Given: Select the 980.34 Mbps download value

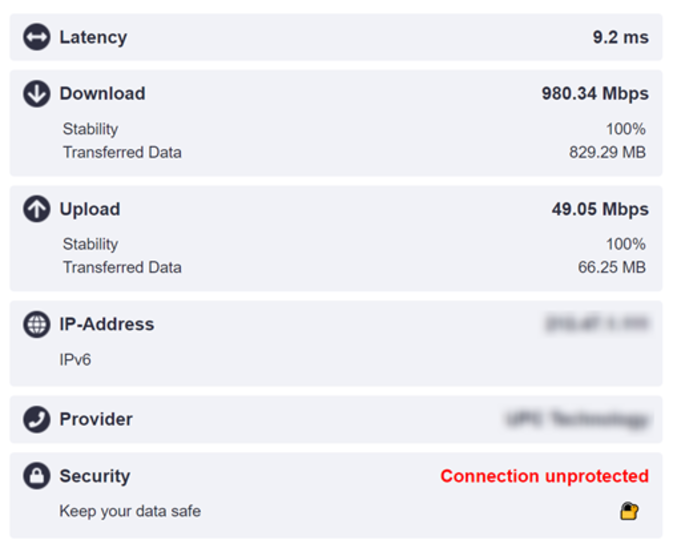Looking at the screenshot, I should 595,94.
